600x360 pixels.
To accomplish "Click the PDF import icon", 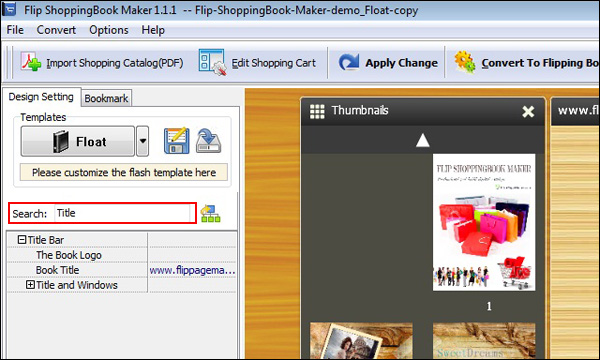I will click(x=31, y=62).
